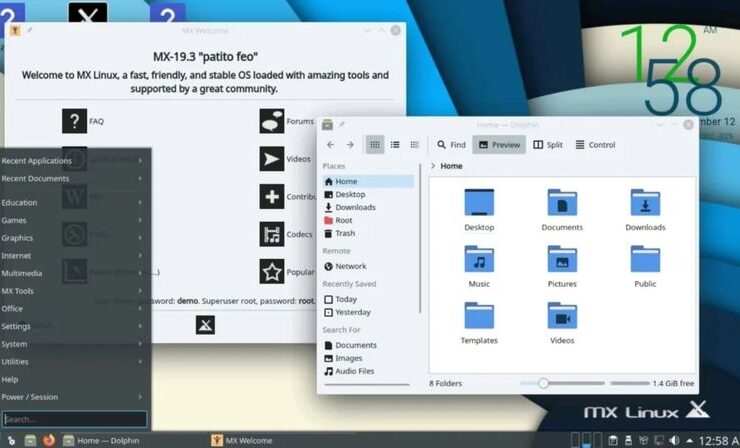Click the taskbar clock showing 12:58
This screenshot has width=740, height=448.
(x=719, y=440)
